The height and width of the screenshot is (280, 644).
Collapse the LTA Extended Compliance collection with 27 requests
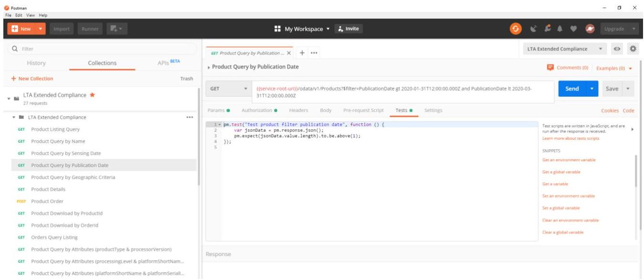pyautogui.click(x=9, y=98)
